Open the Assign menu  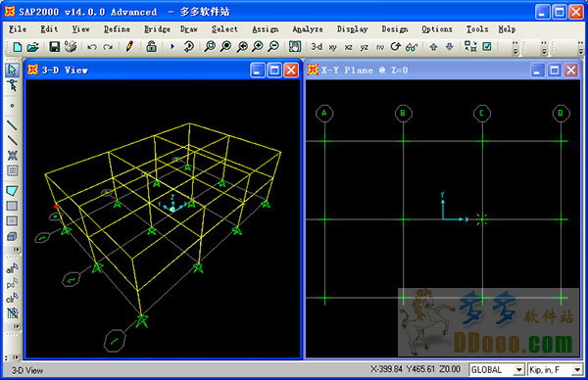[266, 29]
